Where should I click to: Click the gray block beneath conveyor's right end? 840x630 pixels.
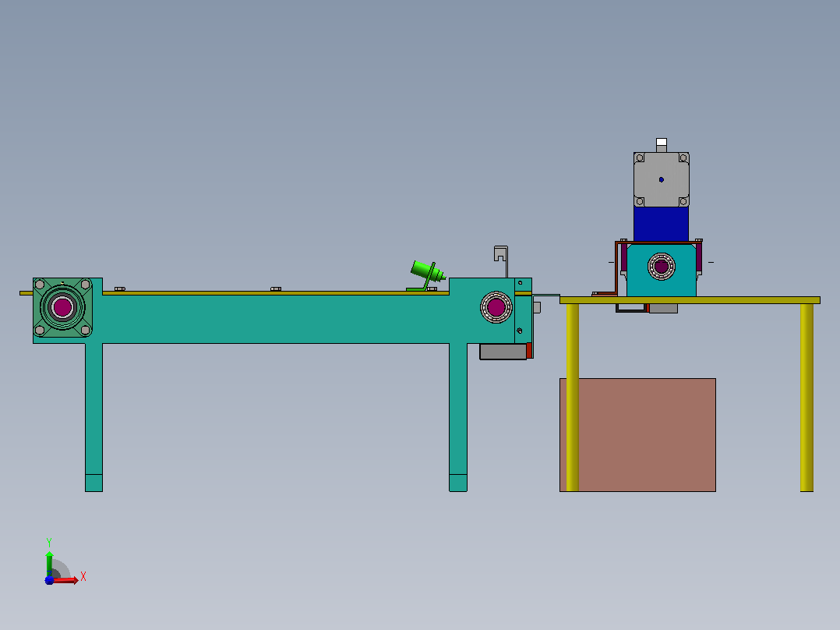pos(503,352)
